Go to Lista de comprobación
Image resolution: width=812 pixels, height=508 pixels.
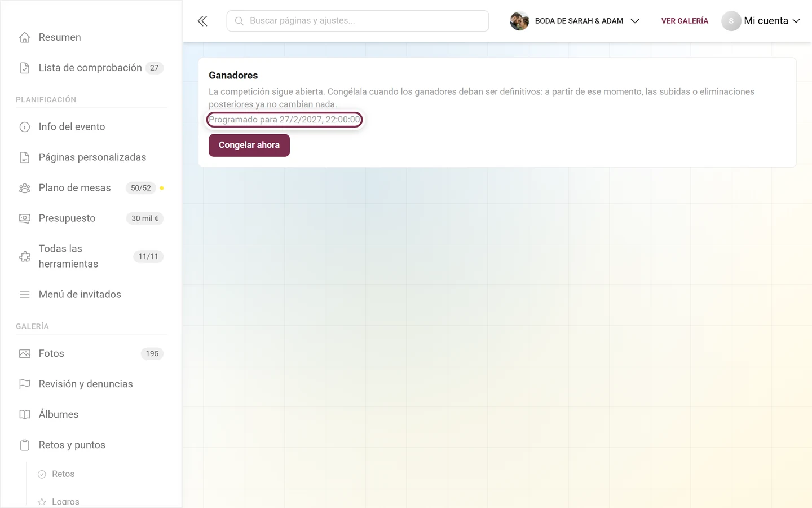pos(91,68)
